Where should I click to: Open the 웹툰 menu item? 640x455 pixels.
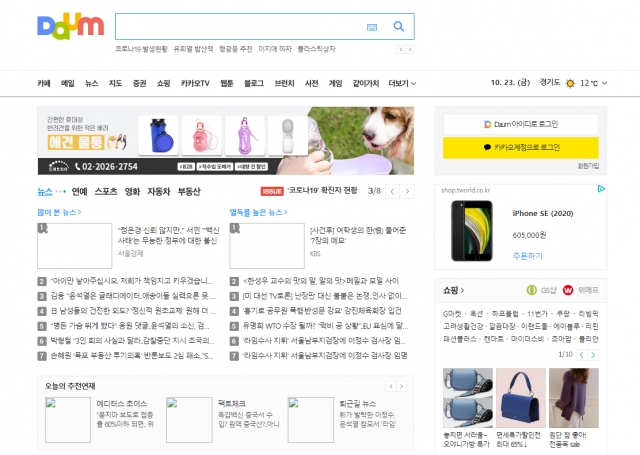227,83
